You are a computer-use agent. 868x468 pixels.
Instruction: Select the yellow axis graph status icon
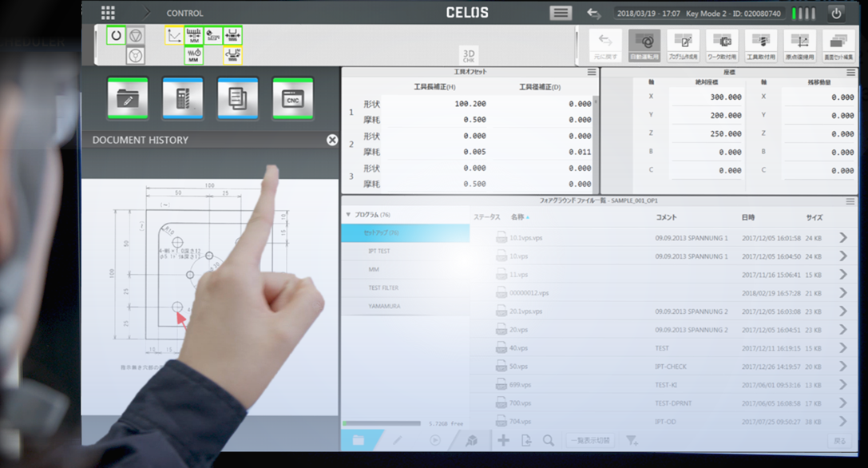coord(174,36)
